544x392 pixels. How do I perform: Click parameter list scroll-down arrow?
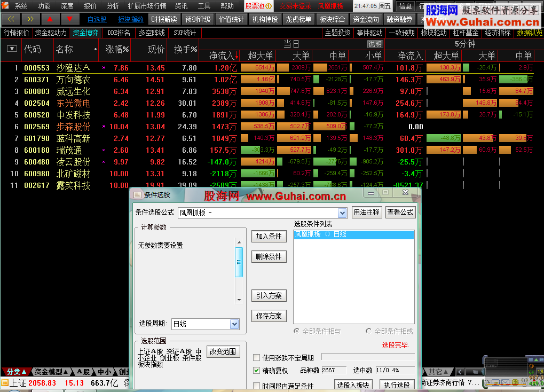click(x=239, y=300)
